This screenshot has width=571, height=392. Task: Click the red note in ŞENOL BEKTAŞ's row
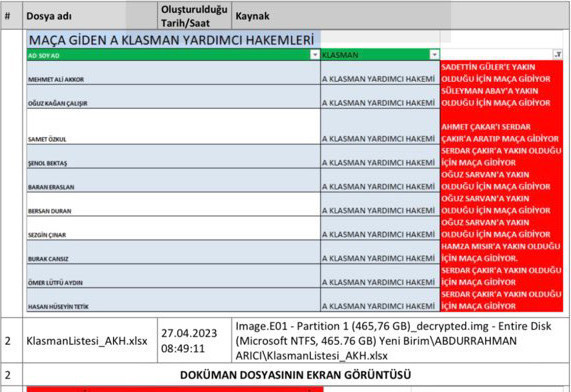pyautogui.click(x=501, y=157)
